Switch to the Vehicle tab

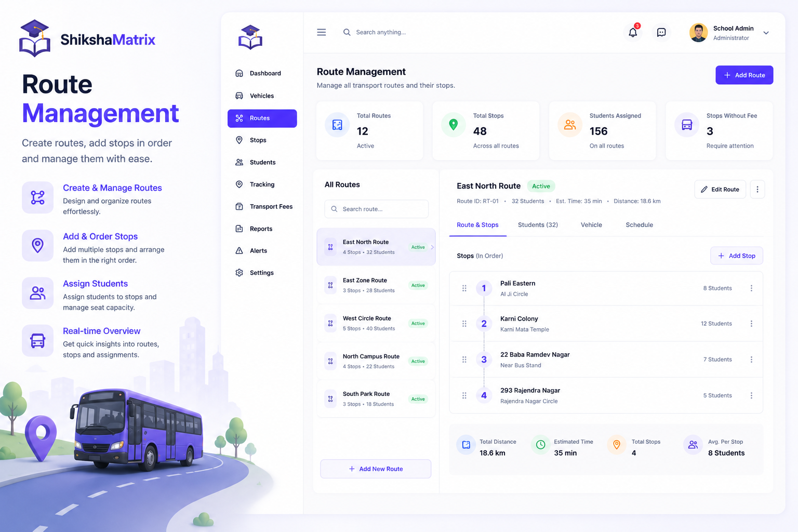591,225
